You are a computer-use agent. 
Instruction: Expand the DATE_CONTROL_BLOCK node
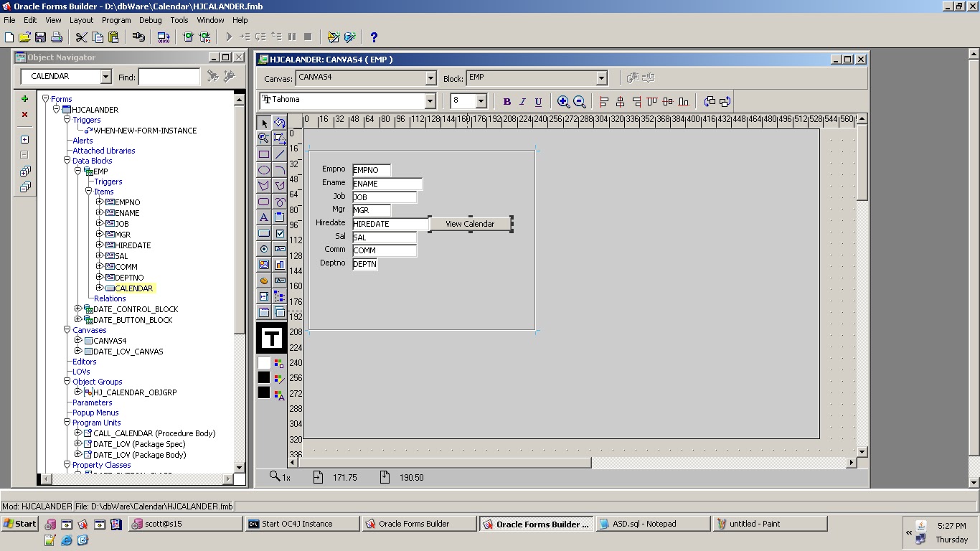78,309
